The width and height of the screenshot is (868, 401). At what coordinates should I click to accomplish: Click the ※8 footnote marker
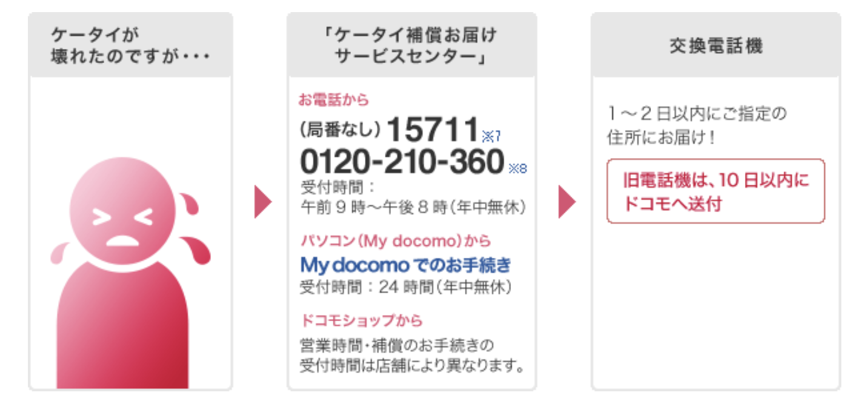tap(518, 168)
